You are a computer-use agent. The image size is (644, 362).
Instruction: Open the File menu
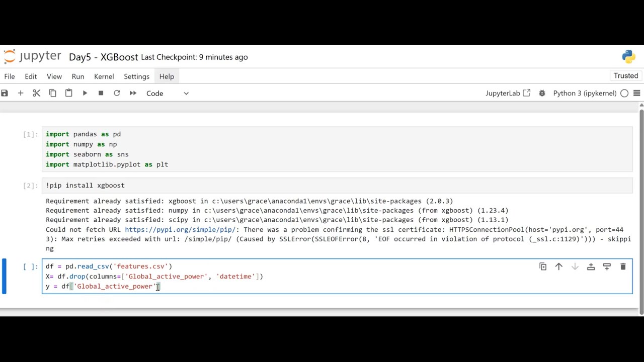(10, 76)
